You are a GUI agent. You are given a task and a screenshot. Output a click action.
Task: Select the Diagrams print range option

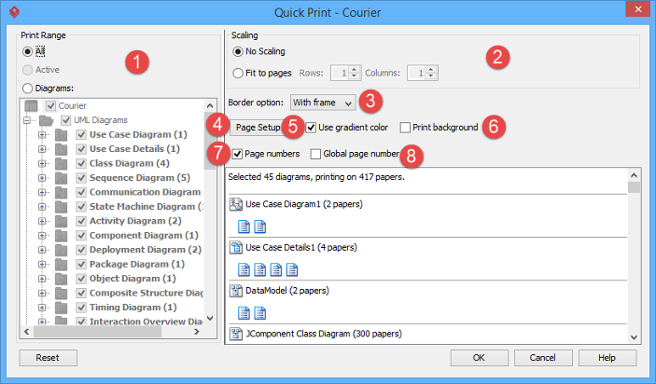[x=28, y=88]
